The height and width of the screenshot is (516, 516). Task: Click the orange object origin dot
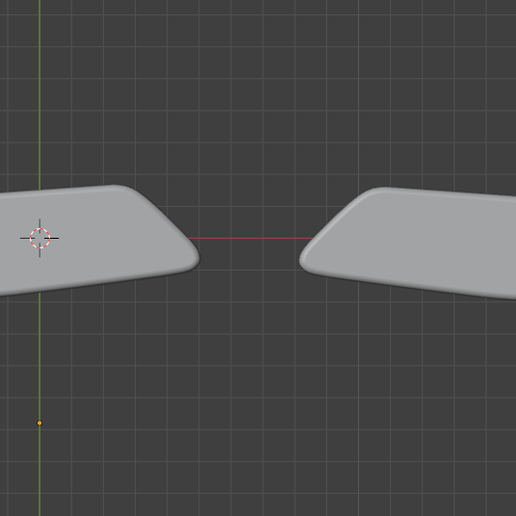point(40,423)
